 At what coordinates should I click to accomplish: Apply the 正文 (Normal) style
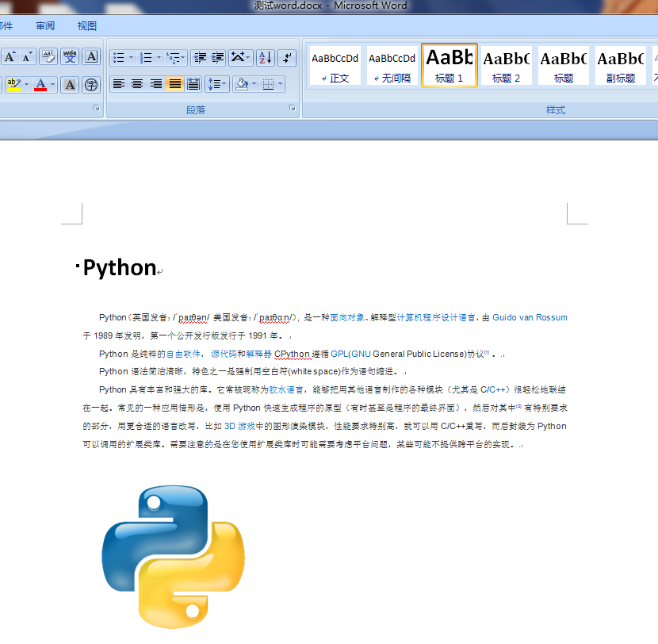click(335, 66)
